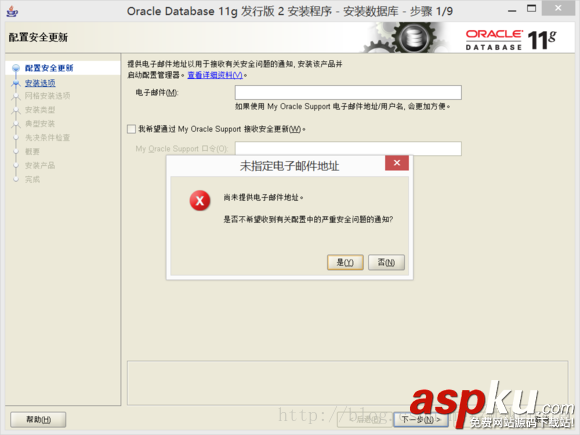The width and height of the screenshot is (580, 435).
Task: Select the 配置安全更新 step in the sidebar
Action: tap(49, 68)
